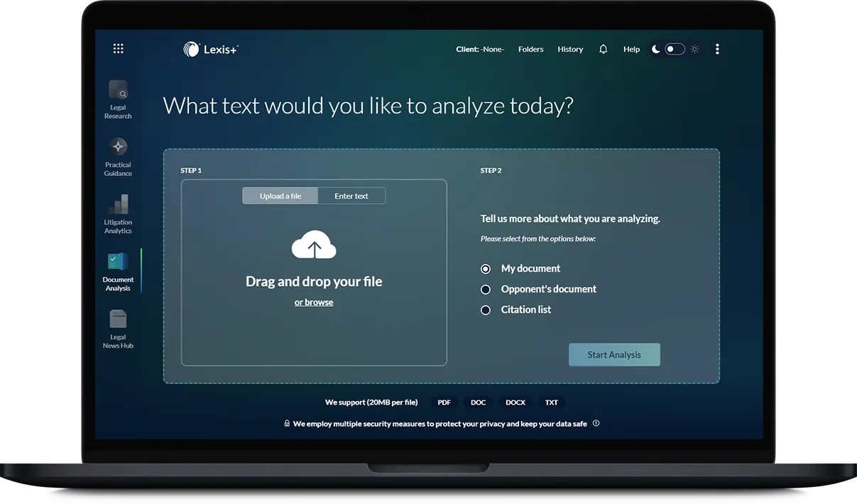Open Practical Guidance from sidebar
Viewport: 857px width, 504px height.
[118, 157]
